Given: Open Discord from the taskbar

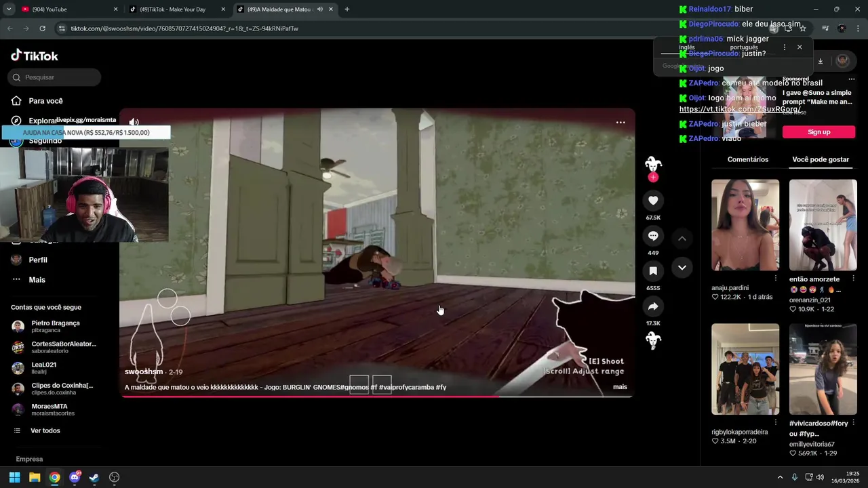Looking at the screenshot, I should tap(75, 477).
